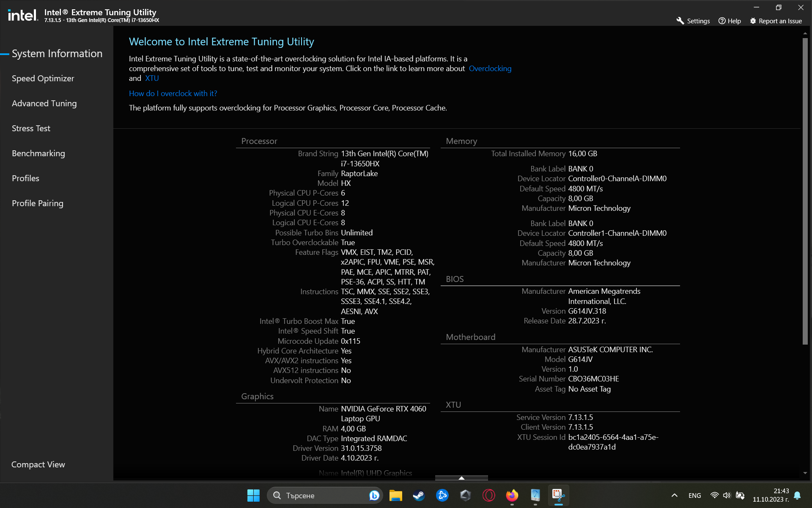Click the Windows Start button
The width and height of the screenshot is (812, 508).
[253, 495]
